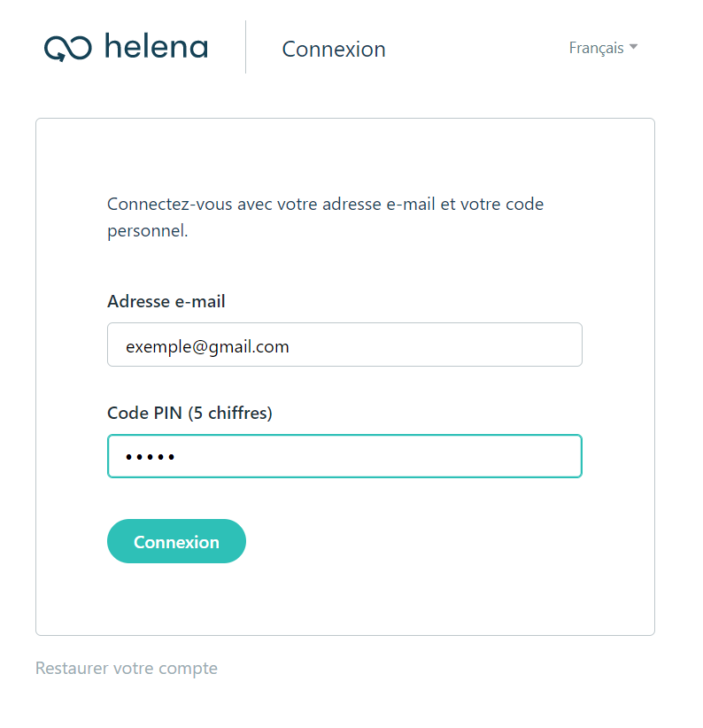The height and width of the screenshot is (728, 703).
Task: Click the masked PIN dots
Action: (150, 457)
